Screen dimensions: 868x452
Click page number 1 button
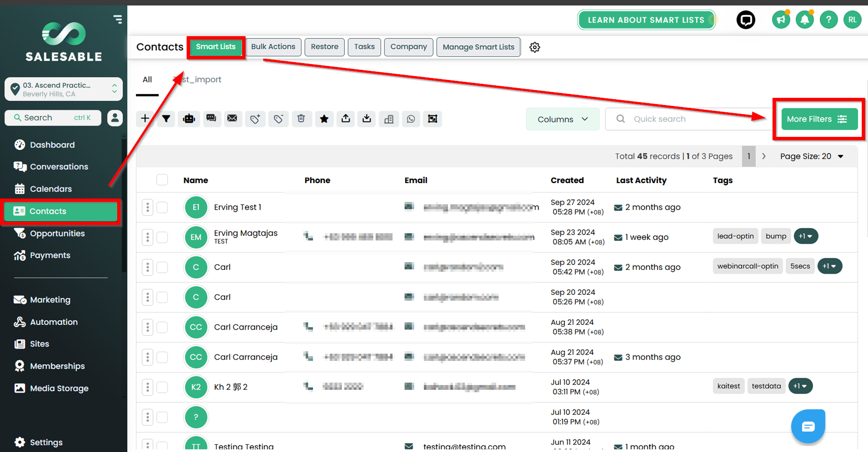coord(749,156)
